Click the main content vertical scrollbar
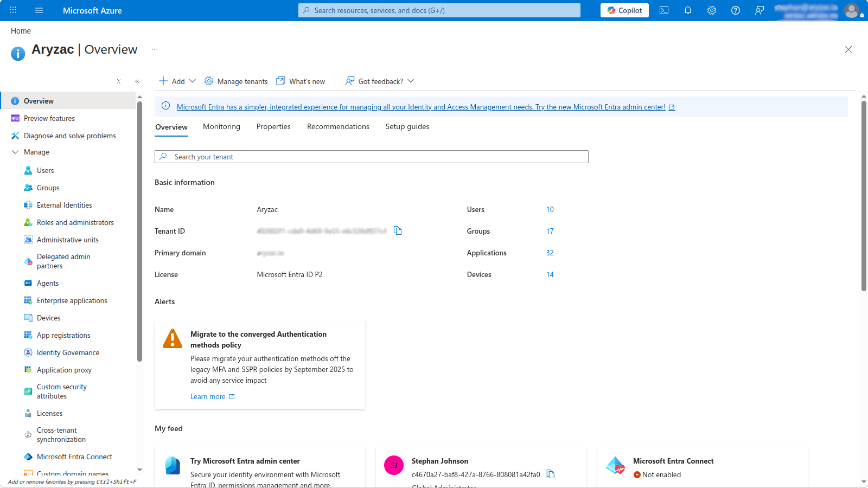The image size is (868, 488). 864,196
